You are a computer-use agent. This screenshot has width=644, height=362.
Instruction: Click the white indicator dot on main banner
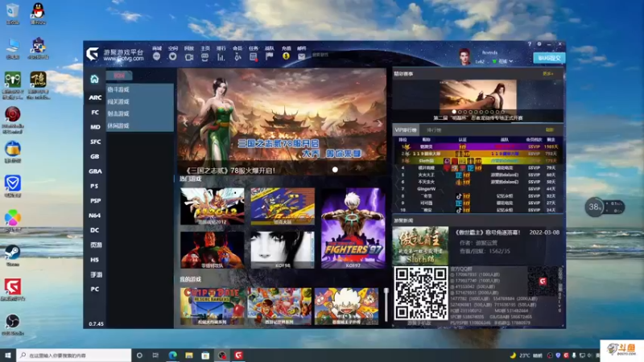click(x=335, y=170)
